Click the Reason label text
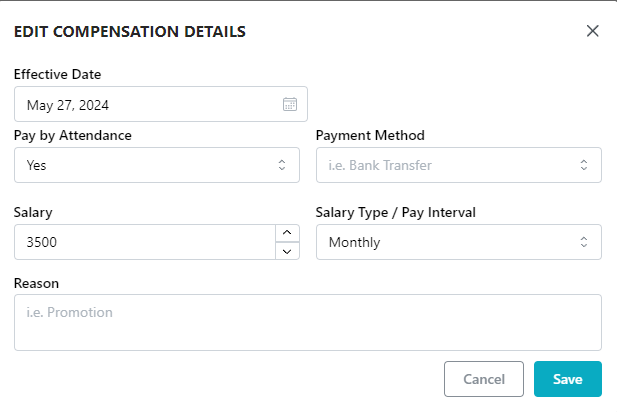The height and width of the screenshot is (412, 617). (x=37, y=283)
